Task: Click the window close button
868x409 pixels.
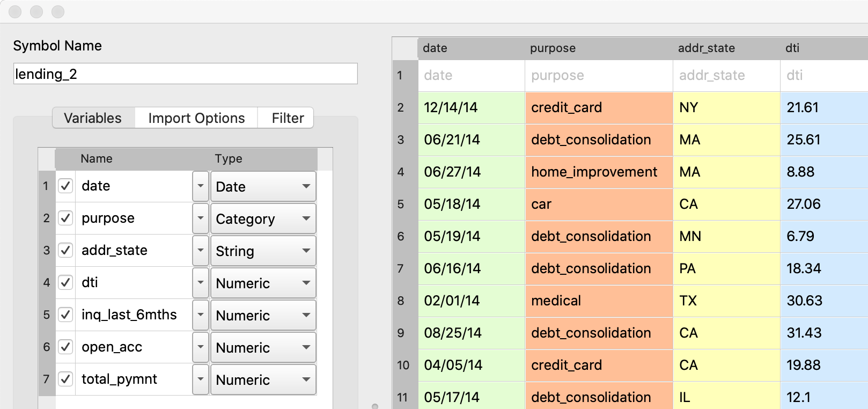Action: click(15, 11)
